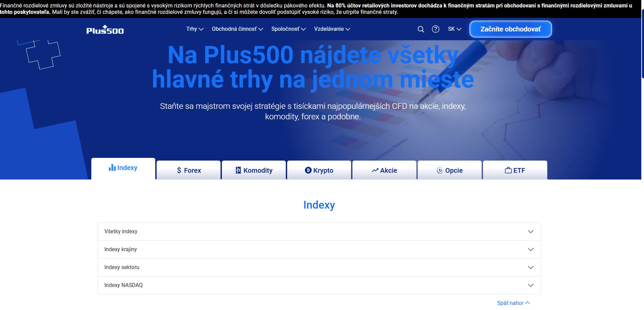This screenshot has height=310, width=644.
Task: Click the 'Na Plus500 nájdete všetky' headline
Action: tap(313, 55)
